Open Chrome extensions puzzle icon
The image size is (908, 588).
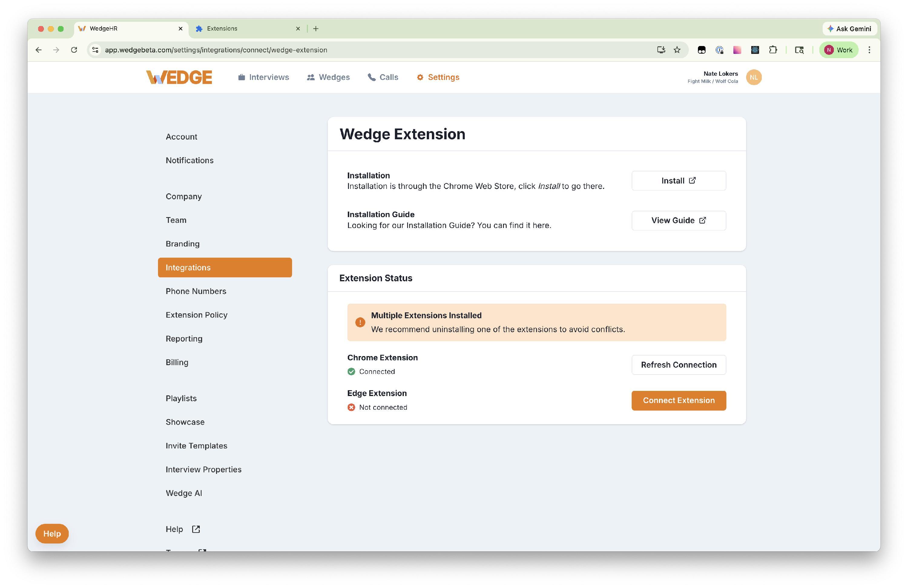773,50
